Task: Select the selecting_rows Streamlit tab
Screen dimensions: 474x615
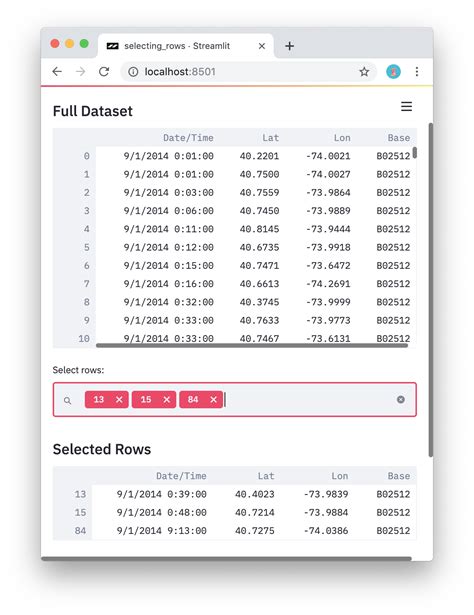Action: coord(176,46)
